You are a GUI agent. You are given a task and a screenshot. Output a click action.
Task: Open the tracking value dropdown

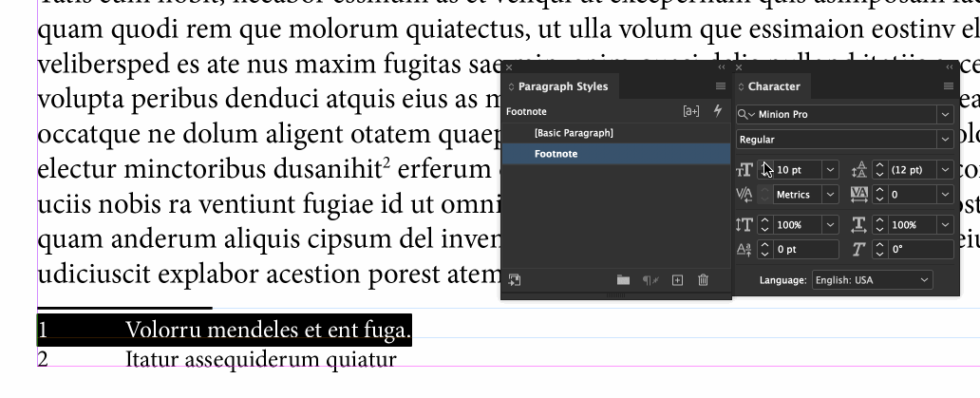click(945, 195)
